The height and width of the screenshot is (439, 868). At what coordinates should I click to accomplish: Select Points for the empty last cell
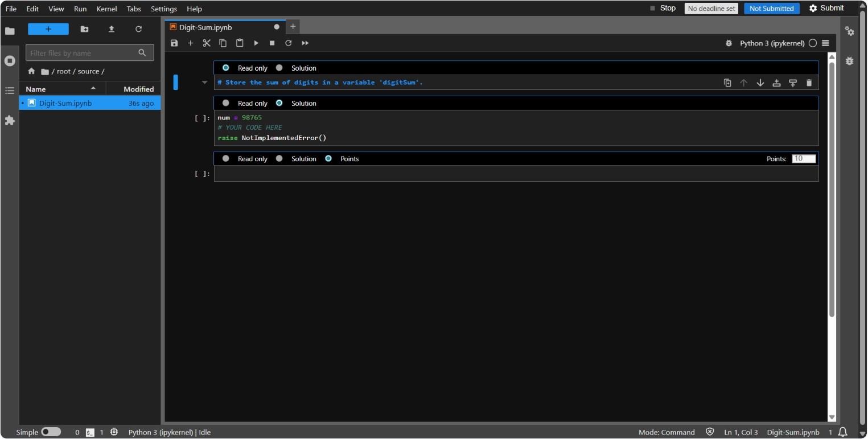point(328,159)
